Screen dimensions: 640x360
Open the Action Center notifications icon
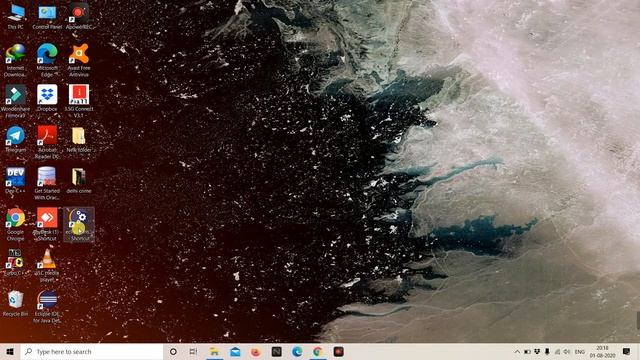pos(627,351)
